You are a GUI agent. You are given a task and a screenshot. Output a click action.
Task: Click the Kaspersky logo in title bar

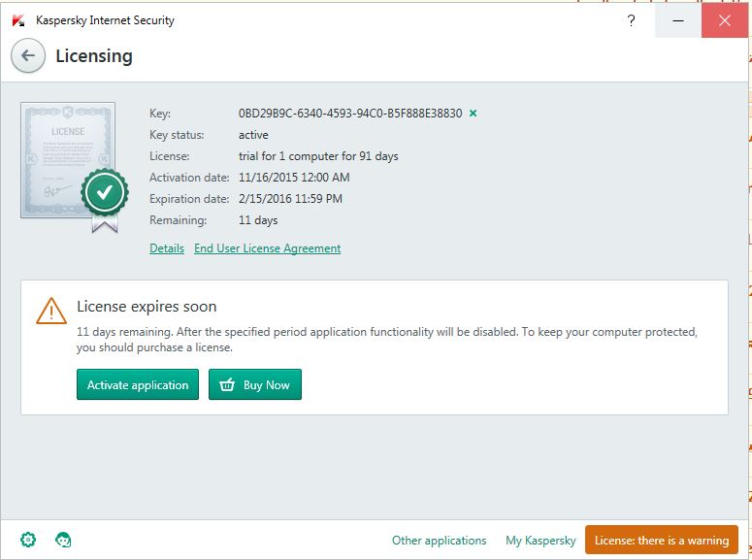(18, 20)
